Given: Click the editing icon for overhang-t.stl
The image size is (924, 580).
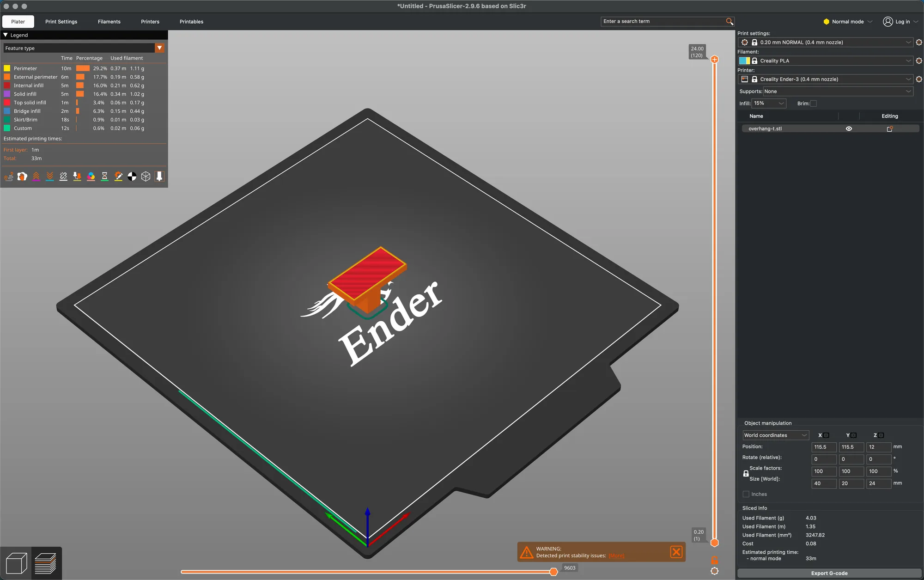Looking at the screenshot, I should click(889, 129).
